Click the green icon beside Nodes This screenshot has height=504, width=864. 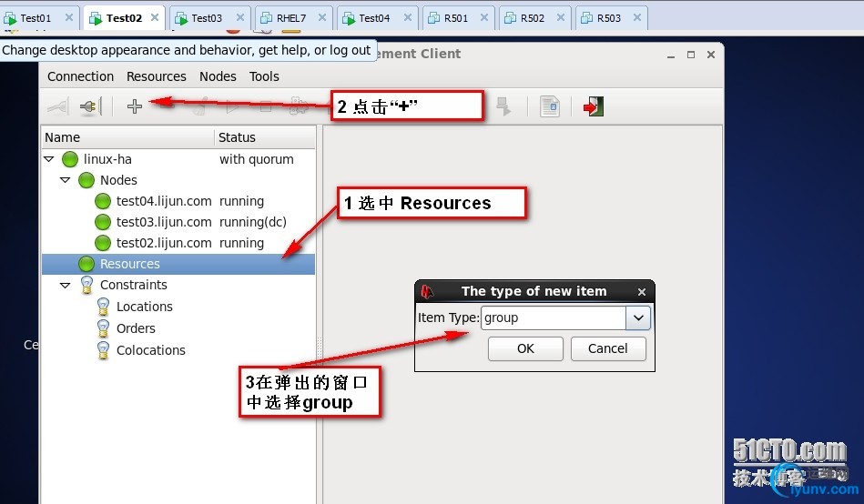(86, 180)
